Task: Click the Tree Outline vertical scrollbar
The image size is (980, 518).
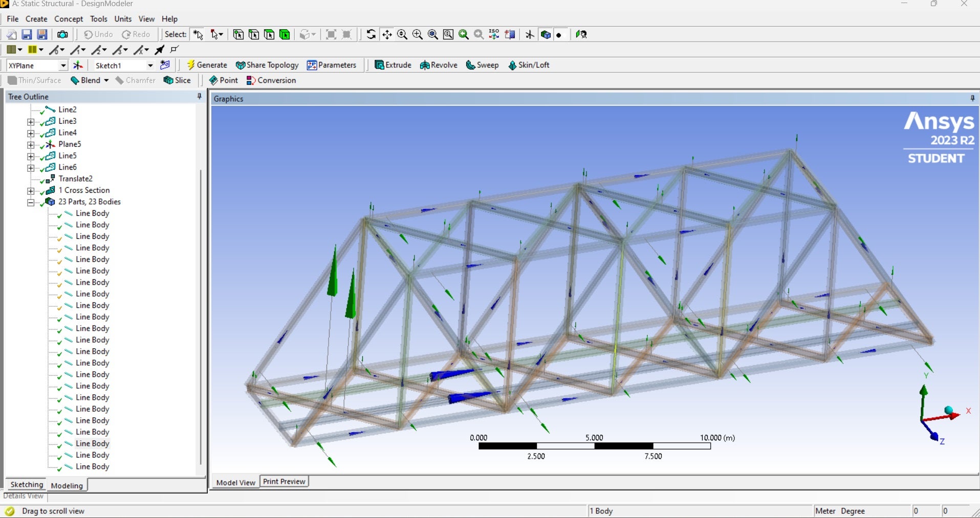Action: pyautogui.click(x=201, y=317)
